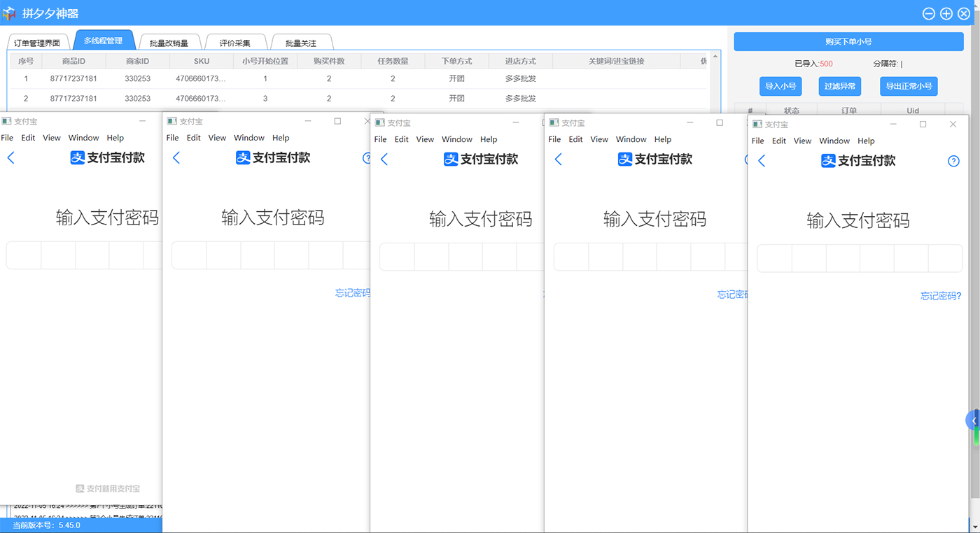This screenshot has width=980, height=533.
Task: Click the SKU column header
Action: coord(202,62)
